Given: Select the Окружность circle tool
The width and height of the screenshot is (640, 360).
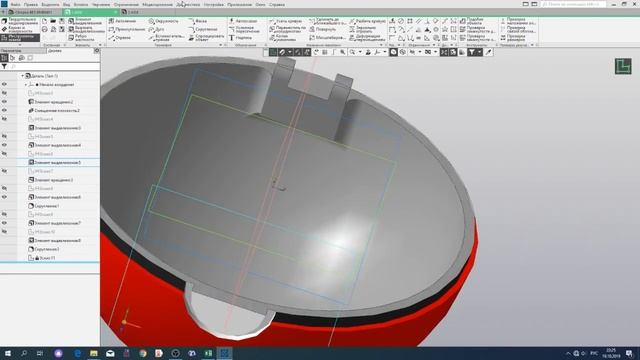Looking at the screenshot, I should (x=163, y=21).
